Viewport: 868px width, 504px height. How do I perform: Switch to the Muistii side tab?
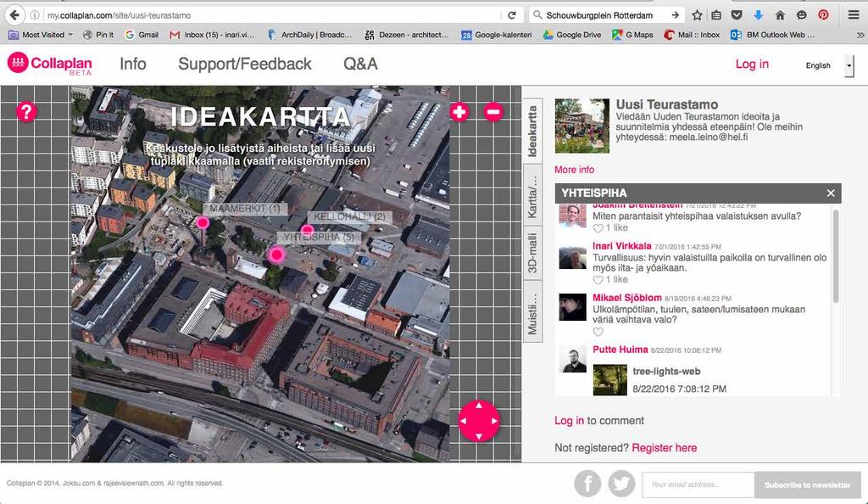pos(532,311)
